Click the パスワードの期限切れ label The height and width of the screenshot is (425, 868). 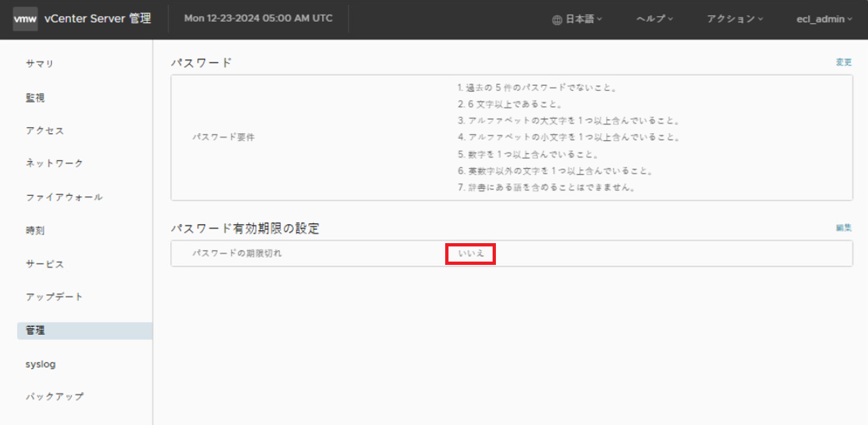[236, 253]
